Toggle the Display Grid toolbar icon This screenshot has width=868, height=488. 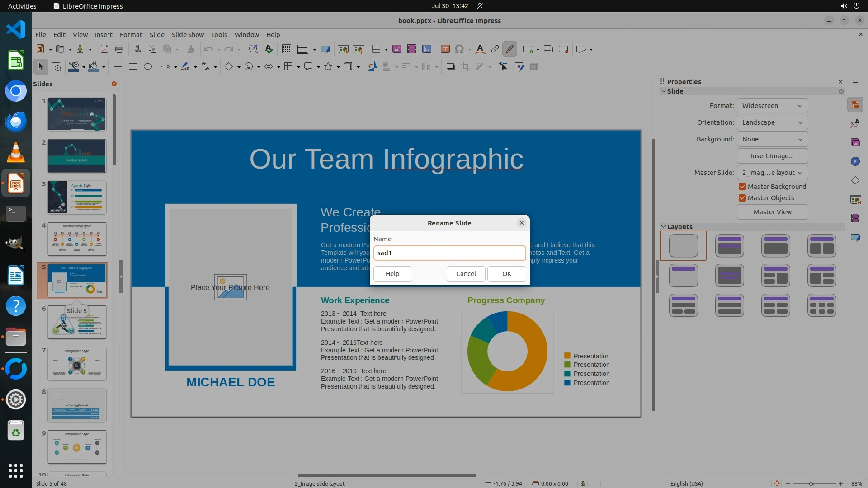coord(286,49)
